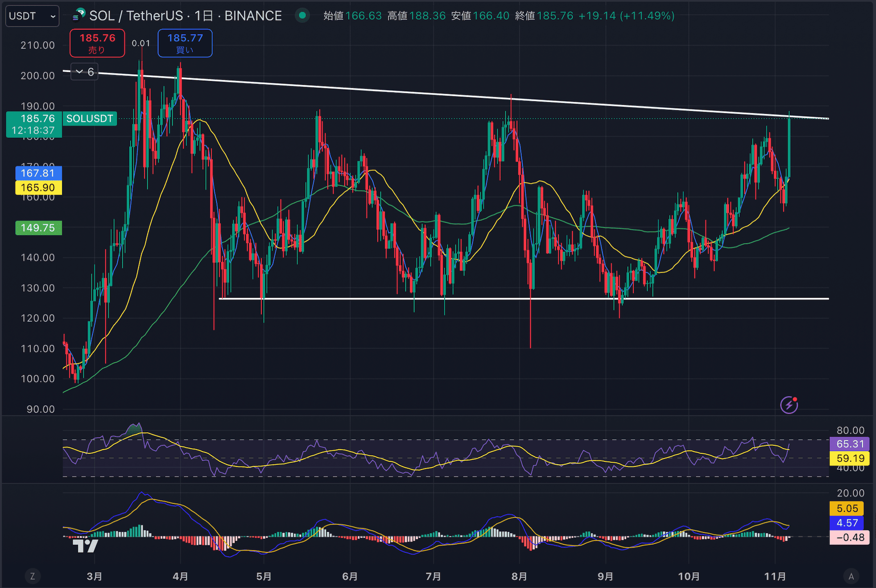Click the blue 167.81 moving average label
Screen dimensions: 876x588
[x=38, y=173]
